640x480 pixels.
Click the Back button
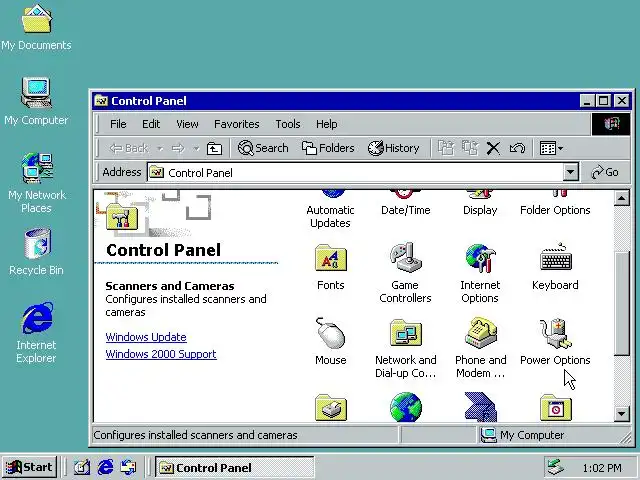pyautogui.click(x=129, y=148)
